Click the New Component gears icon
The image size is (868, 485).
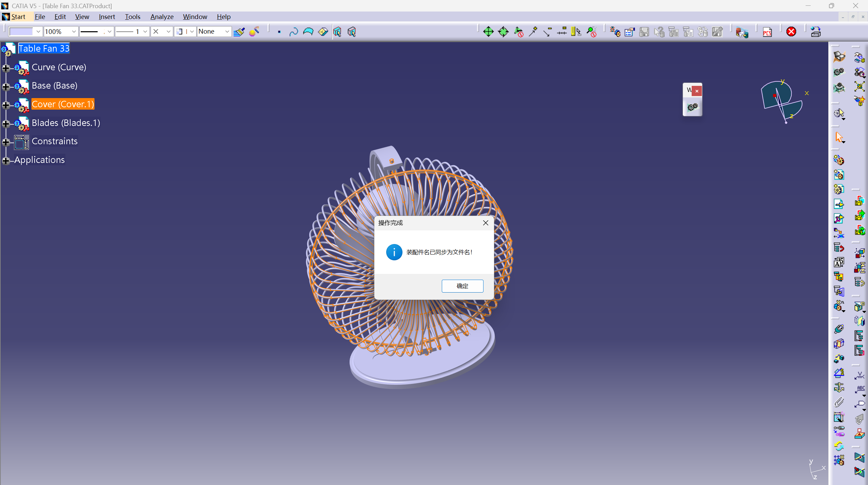click(839, 160)
